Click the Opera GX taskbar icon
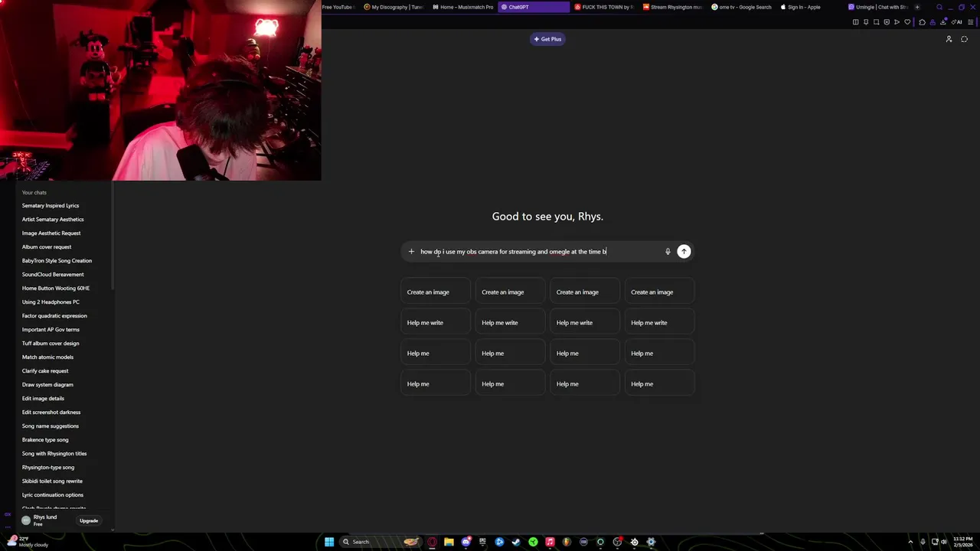The height and width of the screenshot is (551, 980). (432, 542)
